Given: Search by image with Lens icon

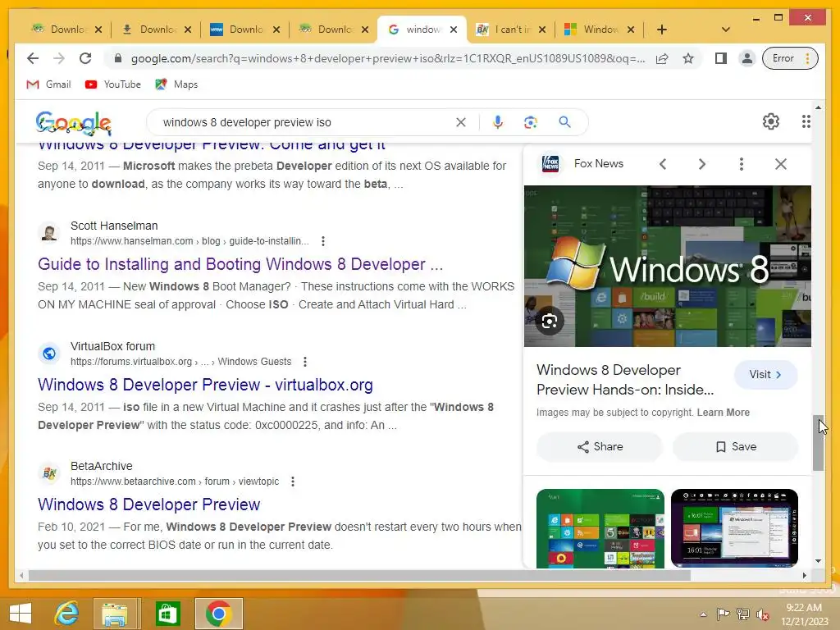Looking at the screenshot, I should click(x=531, y=122).
